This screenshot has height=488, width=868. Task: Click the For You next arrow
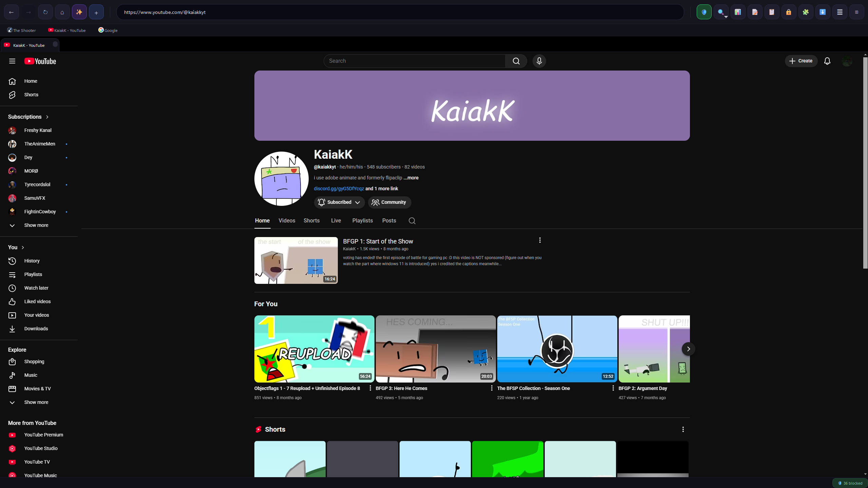click(x=688, y=349)
